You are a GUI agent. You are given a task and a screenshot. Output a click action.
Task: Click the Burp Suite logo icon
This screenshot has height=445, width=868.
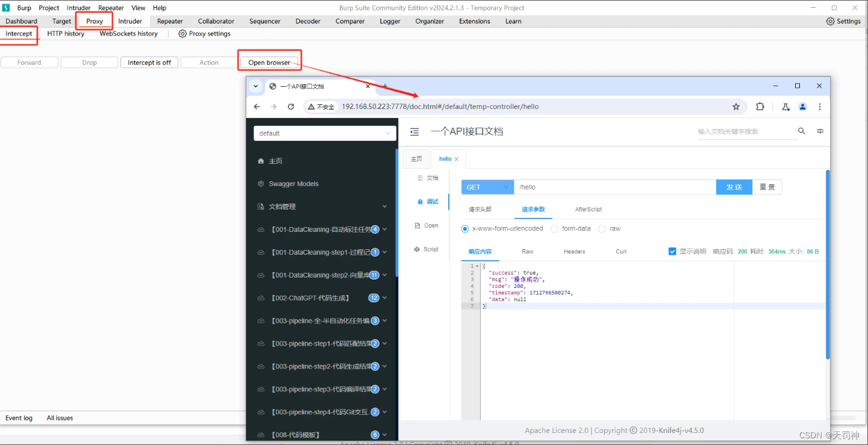tap(5, 7)
